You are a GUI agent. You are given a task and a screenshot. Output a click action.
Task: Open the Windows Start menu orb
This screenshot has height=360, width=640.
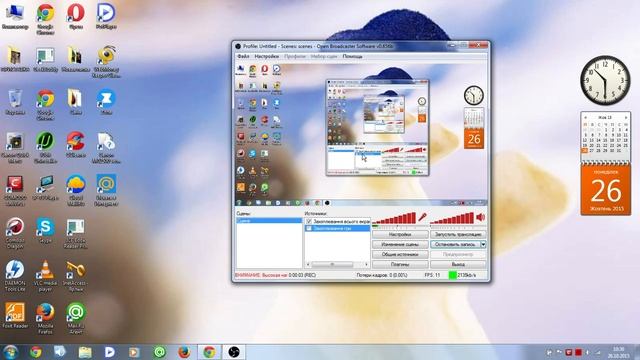11,352
